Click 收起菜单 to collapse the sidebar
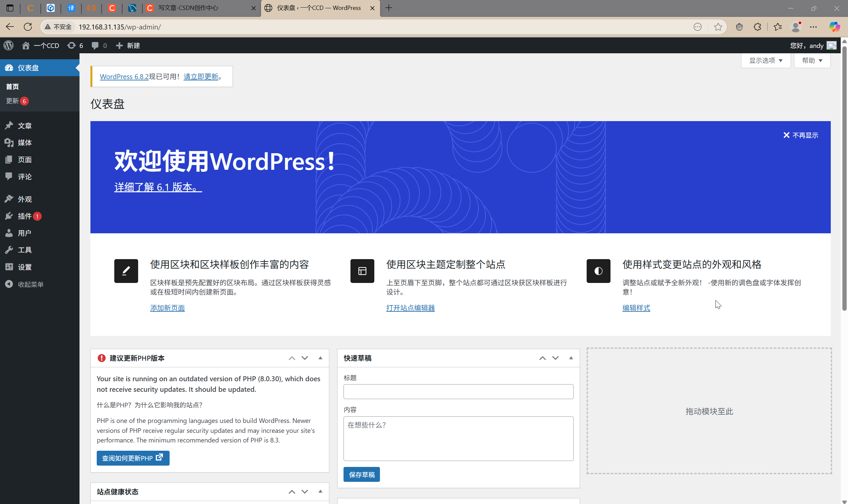This screenshot has height=504, width=848. 30,284
